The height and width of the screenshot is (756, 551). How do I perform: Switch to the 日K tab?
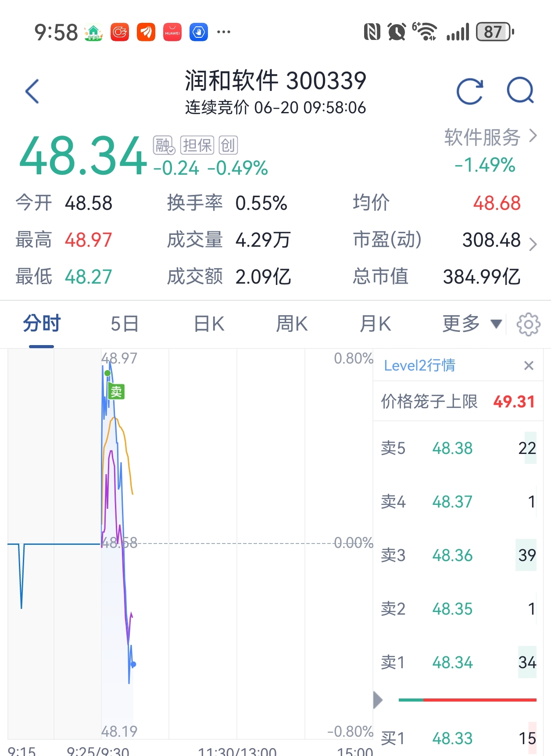(209, 324)
